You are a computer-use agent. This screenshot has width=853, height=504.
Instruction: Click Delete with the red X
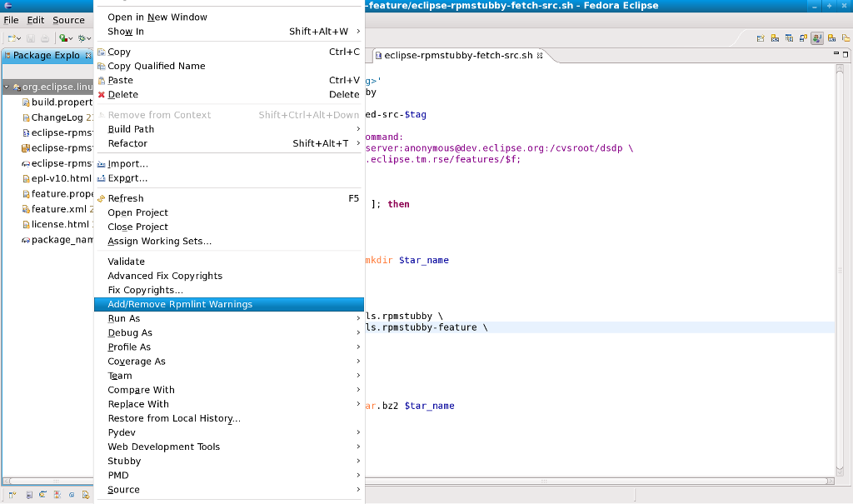229,94
